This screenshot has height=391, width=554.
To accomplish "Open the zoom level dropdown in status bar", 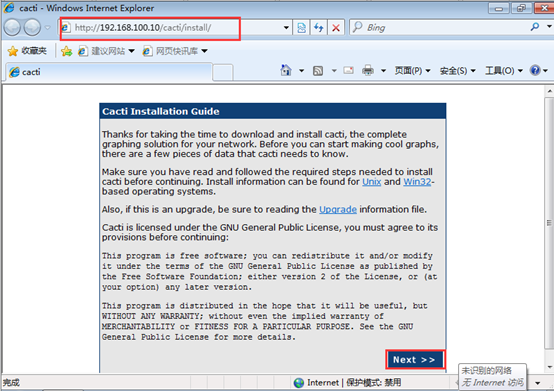I will click(538, 383).
